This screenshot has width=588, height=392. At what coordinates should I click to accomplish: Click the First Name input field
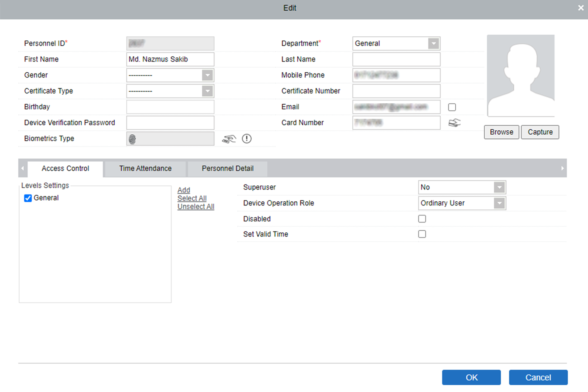click(170, 60)
